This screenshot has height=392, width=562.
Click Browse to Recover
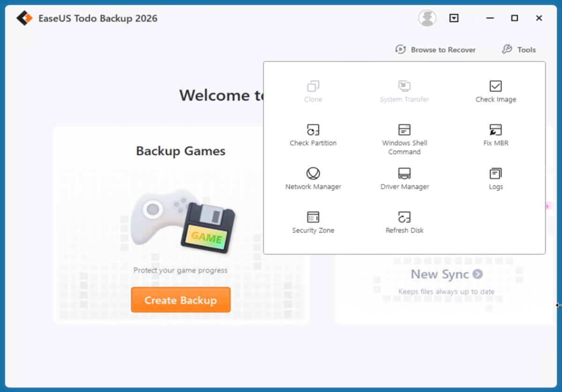point(435,50)
